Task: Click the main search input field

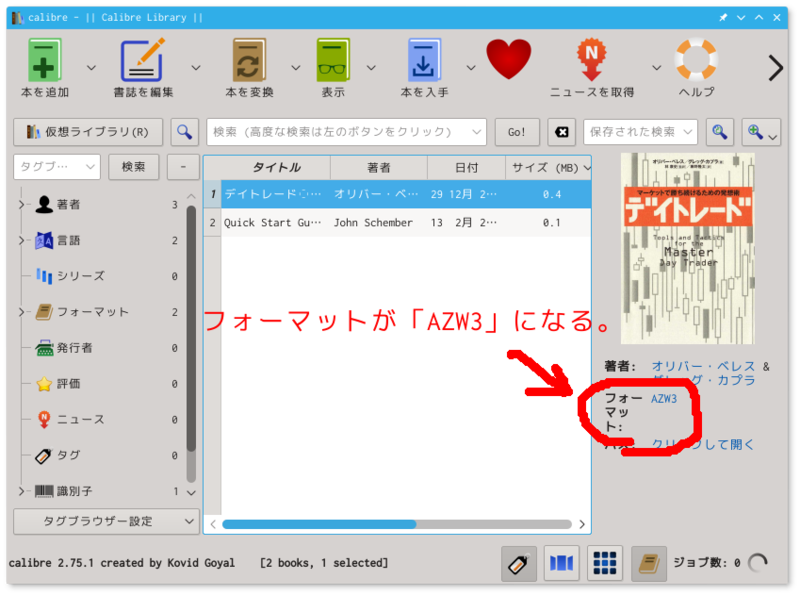Action: pos(346,132)
